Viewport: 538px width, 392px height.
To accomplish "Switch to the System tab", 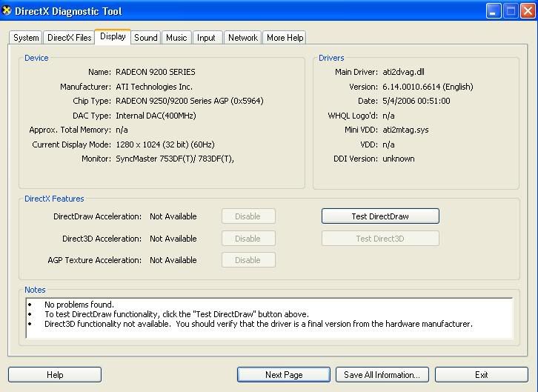I will [26, 37].
